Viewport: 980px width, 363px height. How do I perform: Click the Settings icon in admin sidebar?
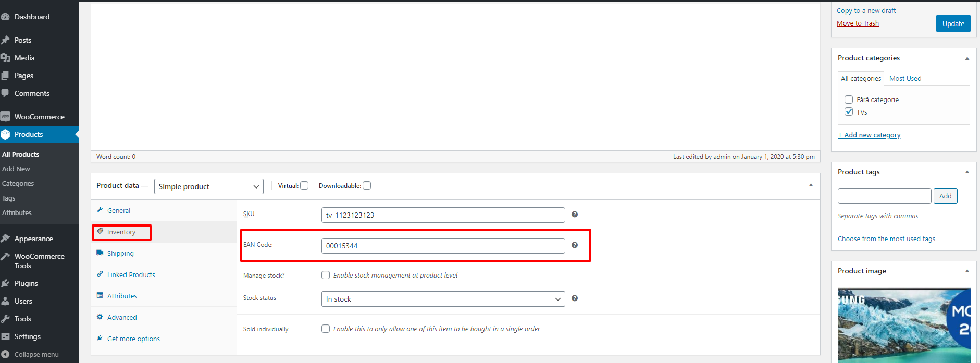[6, 336]
